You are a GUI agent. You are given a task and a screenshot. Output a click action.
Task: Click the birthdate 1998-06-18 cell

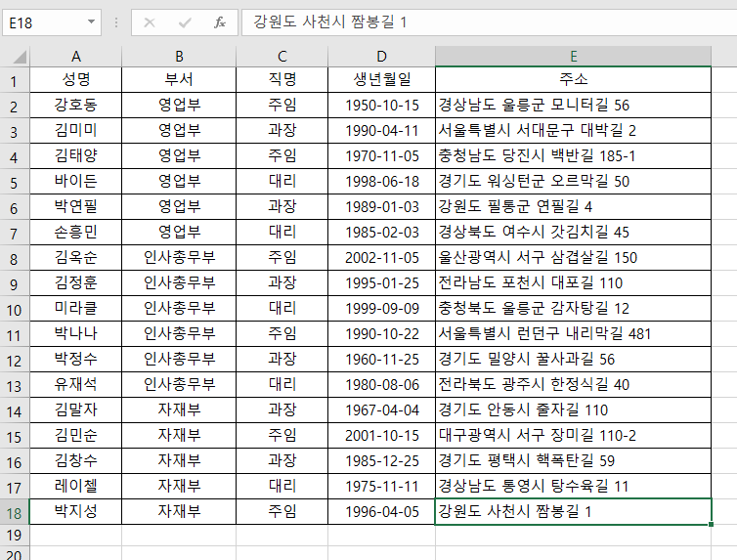point(381,181)
